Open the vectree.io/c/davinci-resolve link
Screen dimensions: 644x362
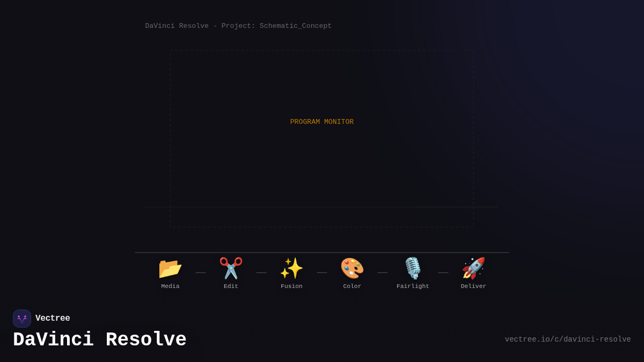coord(568,339)
